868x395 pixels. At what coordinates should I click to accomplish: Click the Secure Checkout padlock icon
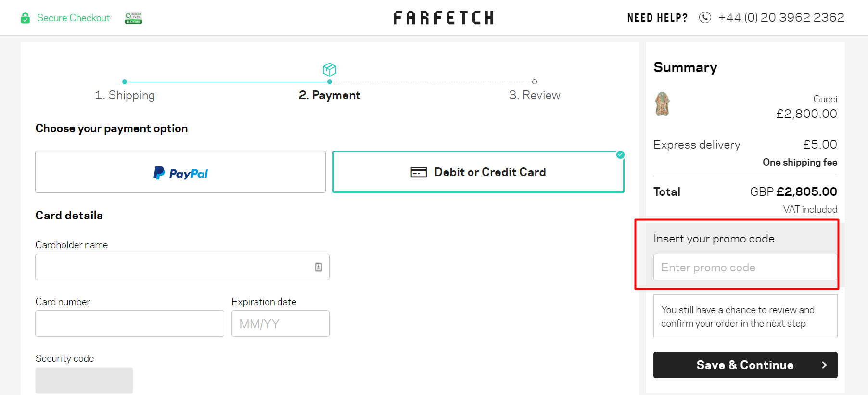tap(25, 17)
